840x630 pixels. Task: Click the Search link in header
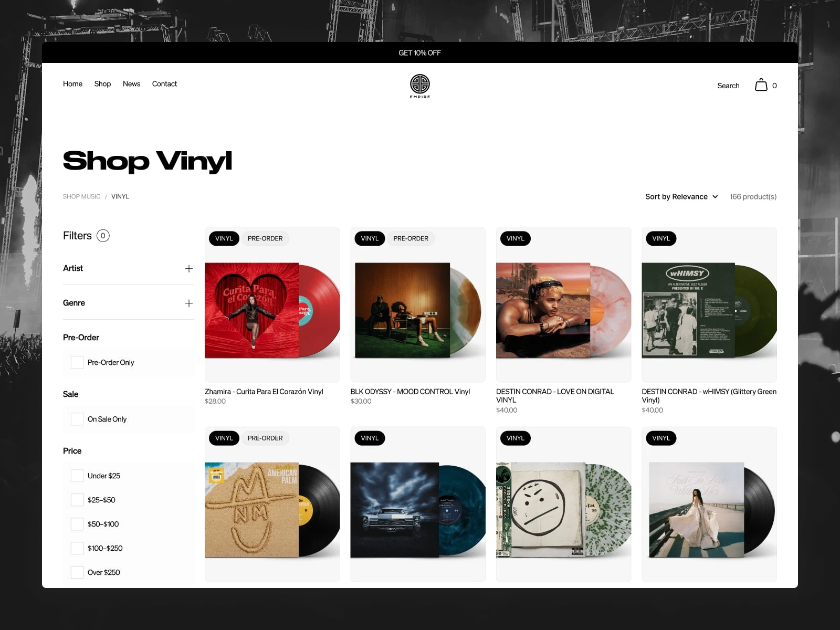[728, 86]
